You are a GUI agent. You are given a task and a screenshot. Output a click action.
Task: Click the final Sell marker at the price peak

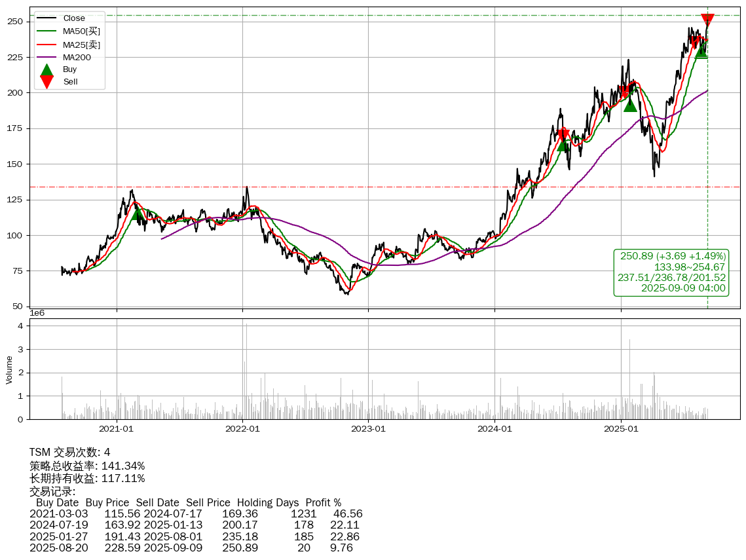707,21
